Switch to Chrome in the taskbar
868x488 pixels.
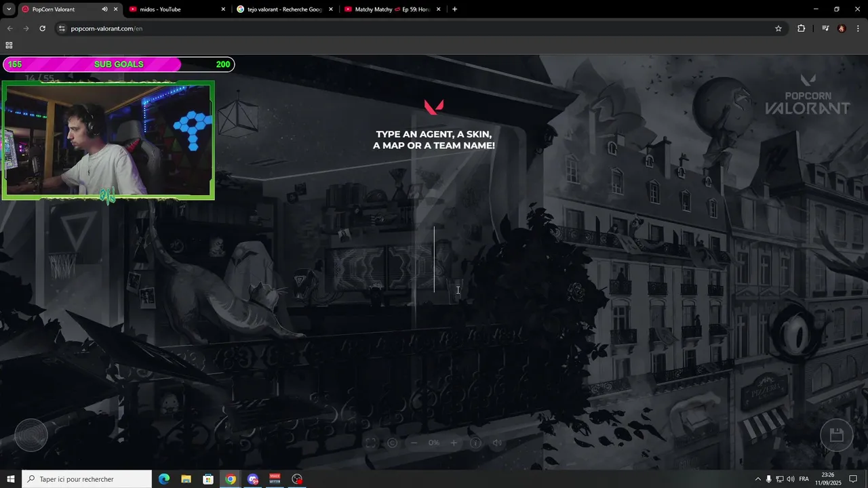[231, 479]
